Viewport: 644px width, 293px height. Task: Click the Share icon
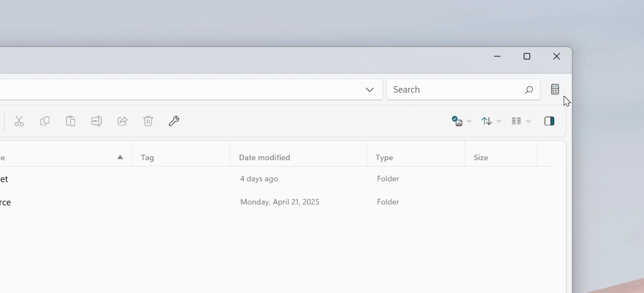123,121
